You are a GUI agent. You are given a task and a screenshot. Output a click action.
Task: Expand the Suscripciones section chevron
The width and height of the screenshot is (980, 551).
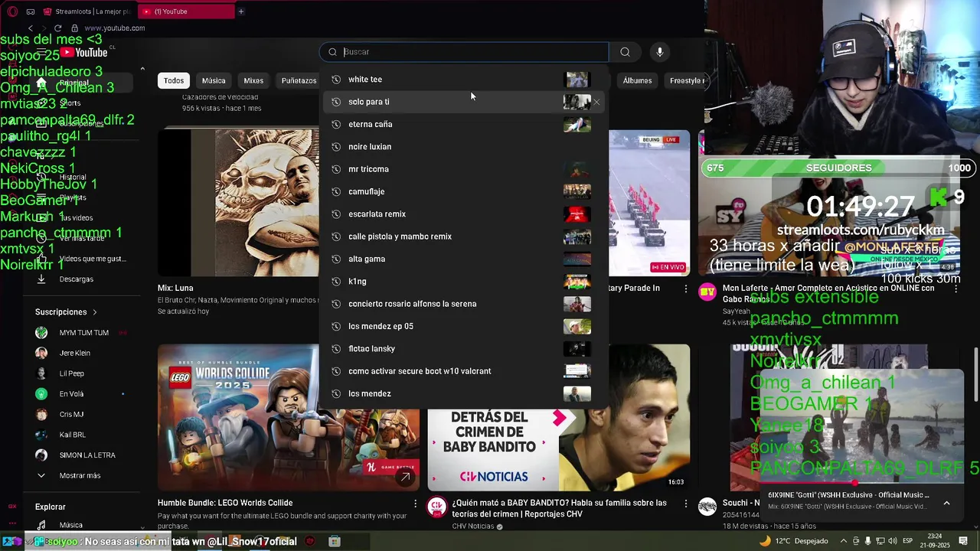point(95,312)
